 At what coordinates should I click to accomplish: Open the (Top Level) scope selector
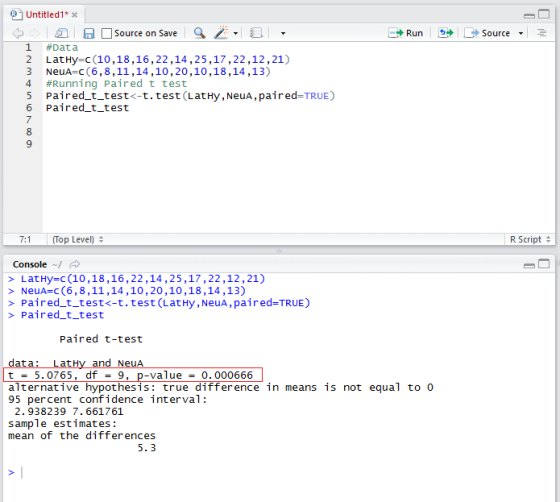pyautogui.click(x=78, y=240)
